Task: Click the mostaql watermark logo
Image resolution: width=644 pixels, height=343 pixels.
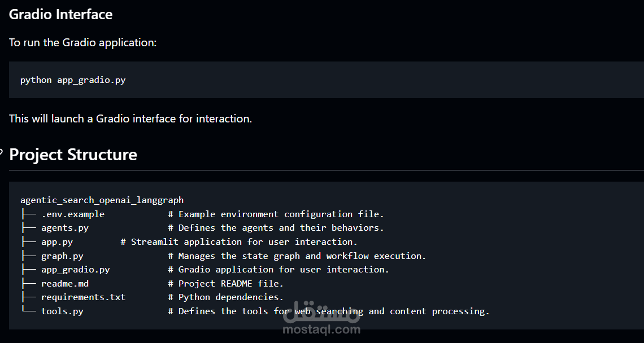Action: (x=321, y=314)
